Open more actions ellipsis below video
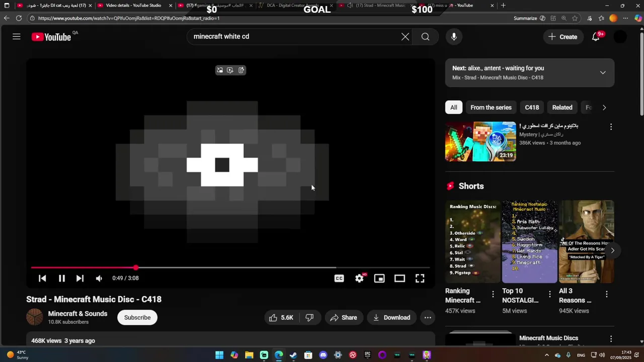Image resolution: width=644 pixels, height=362 pixels. coord(428,318)
